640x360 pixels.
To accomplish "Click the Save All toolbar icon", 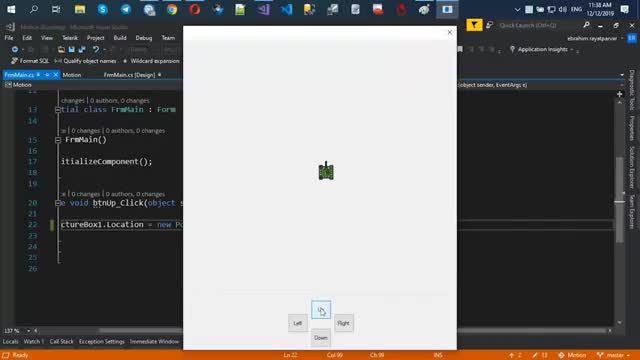I will (x=82, y=49).
